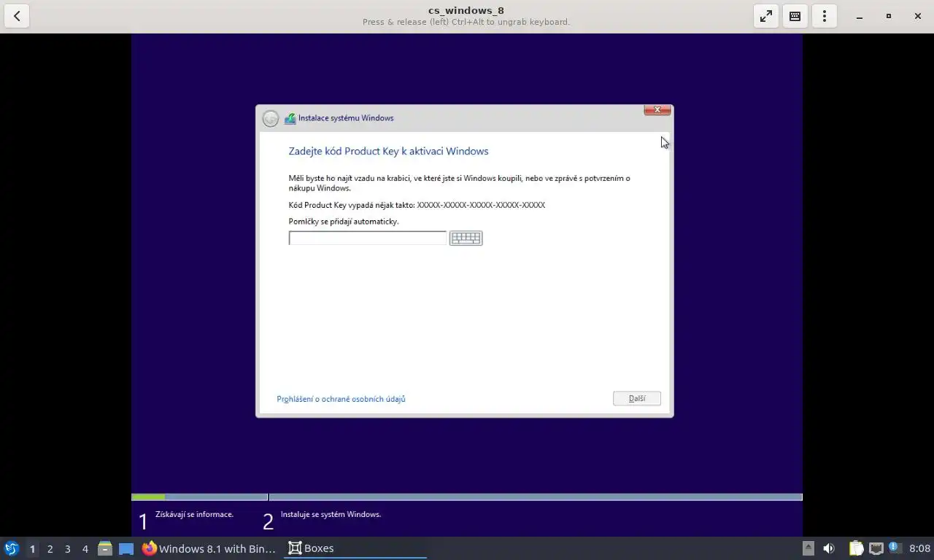Switch to workspace 2
Image resolution: width=934 pixels, height=560 pixels.
(50, 548)
